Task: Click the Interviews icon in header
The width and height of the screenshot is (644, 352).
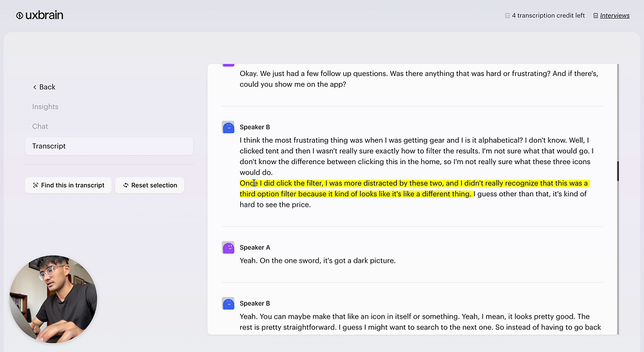Action: (596, 15)
